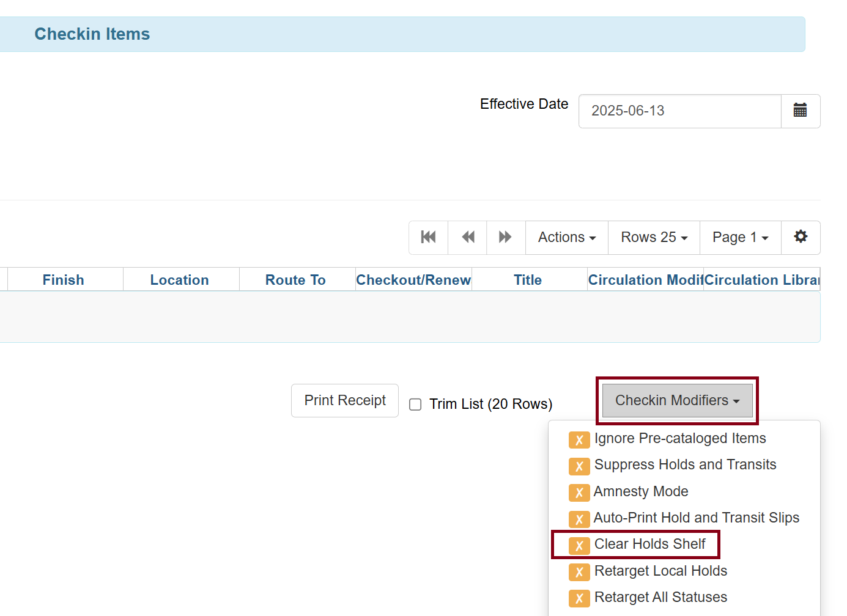Screen dimensions: 847x616
Task: Jump to first page of grid
Action: pos(428,237)
